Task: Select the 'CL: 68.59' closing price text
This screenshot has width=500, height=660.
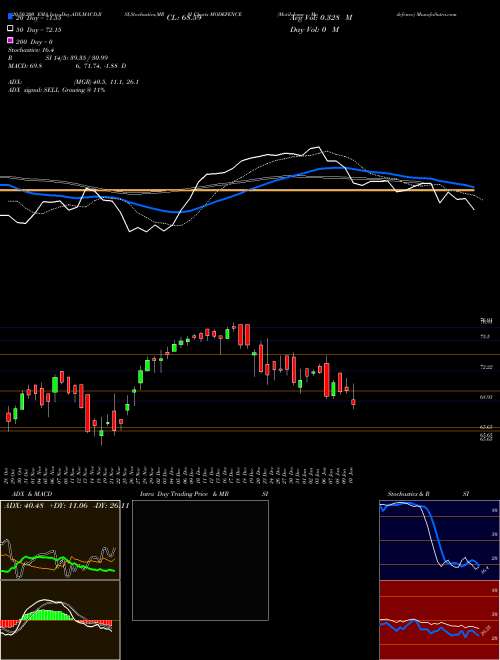Action: tap(184, 18)
